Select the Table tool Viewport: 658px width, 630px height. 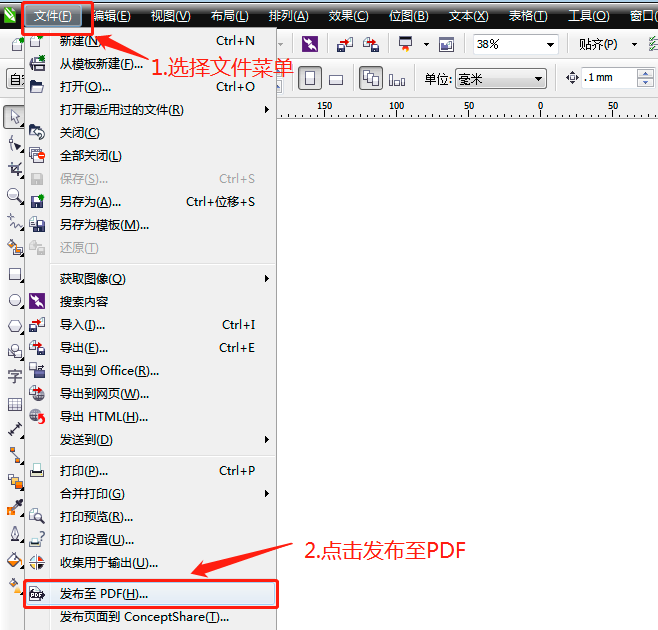click(15, 404)
